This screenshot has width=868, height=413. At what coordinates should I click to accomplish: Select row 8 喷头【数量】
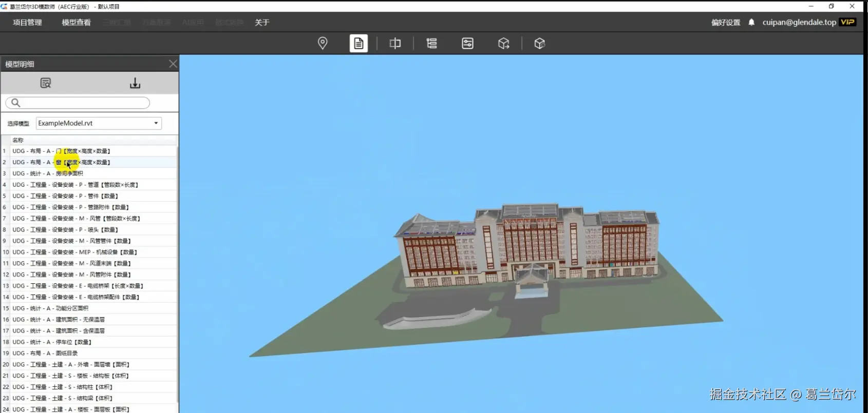[89, 230]
